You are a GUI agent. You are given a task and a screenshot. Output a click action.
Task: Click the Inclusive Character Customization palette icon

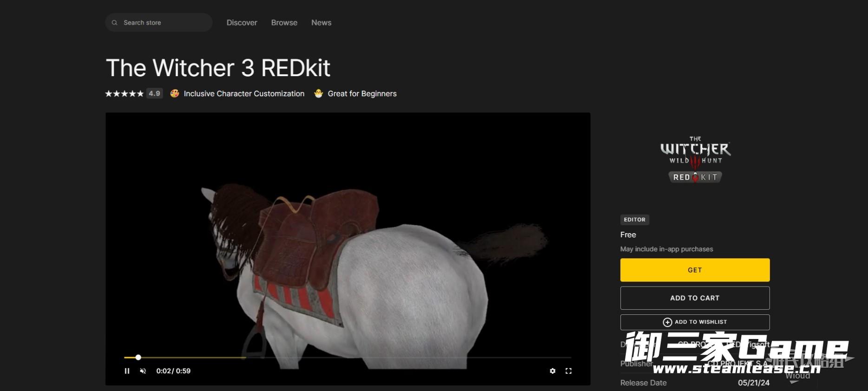point(175,94)
